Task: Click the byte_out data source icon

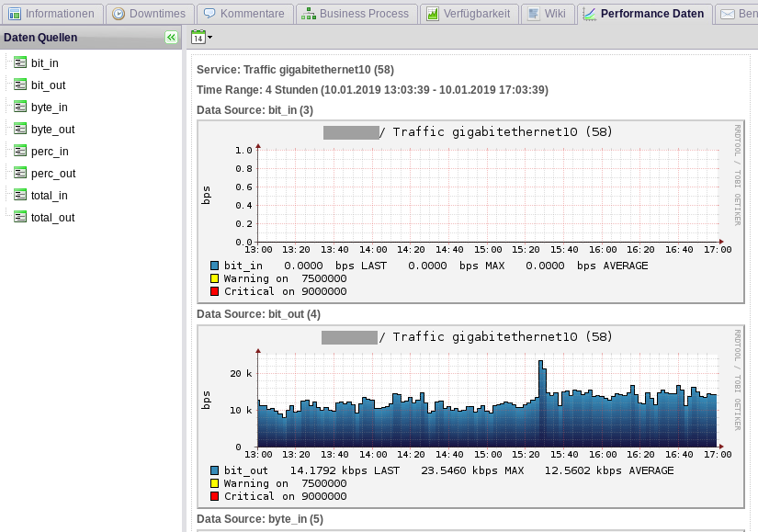Action: 20,130
